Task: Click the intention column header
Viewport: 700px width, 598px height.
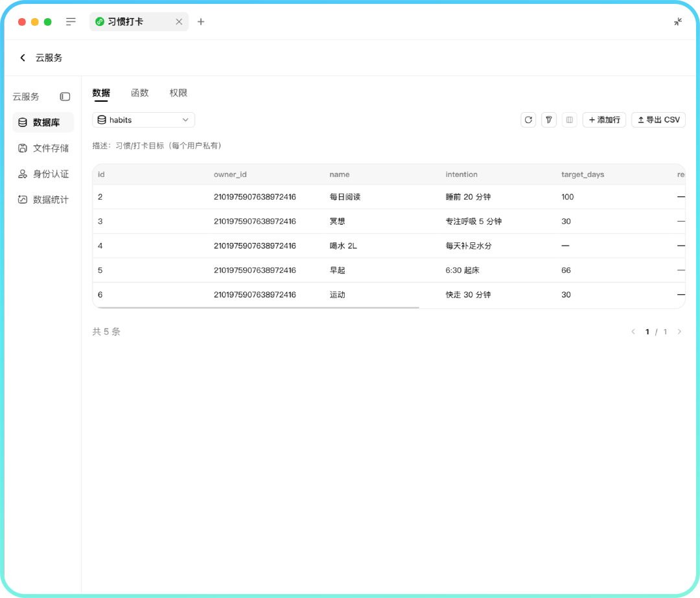Action: point(461,174)
